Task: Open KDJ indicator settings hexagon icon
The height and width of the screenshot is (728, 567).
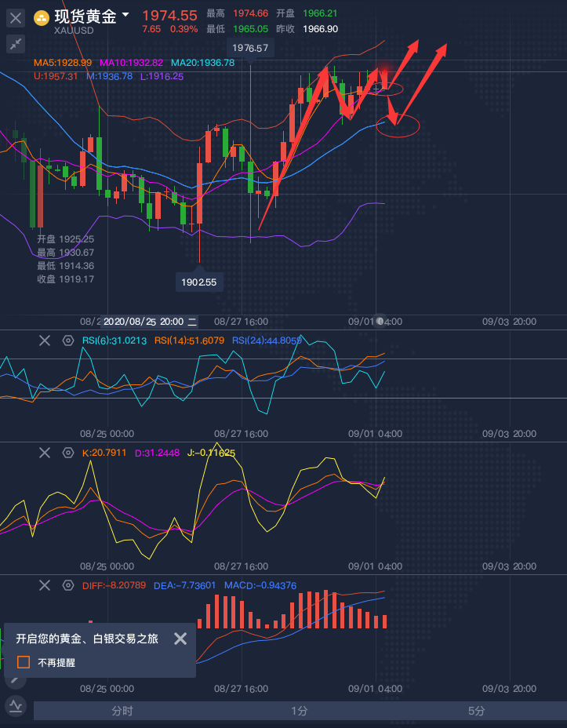Action: point(67,453)
